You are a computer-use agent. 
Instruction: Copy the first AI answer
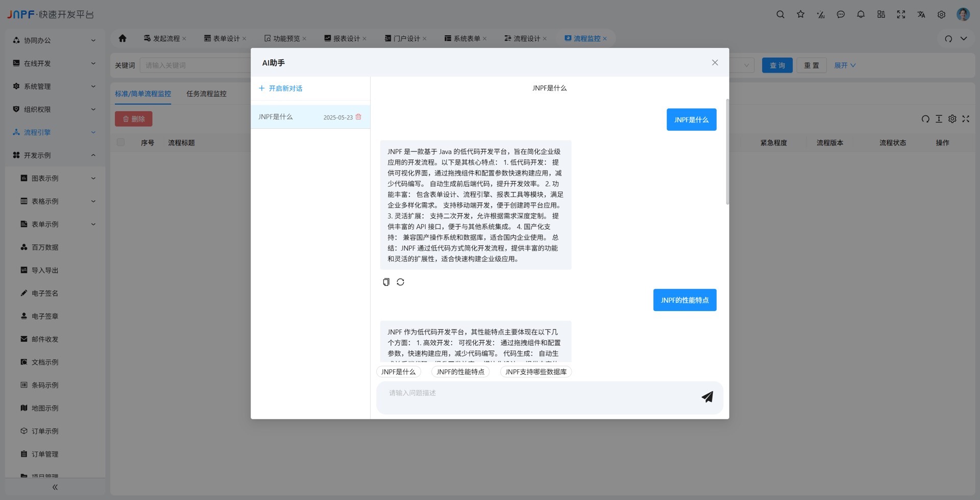click(x=386, y=282)
